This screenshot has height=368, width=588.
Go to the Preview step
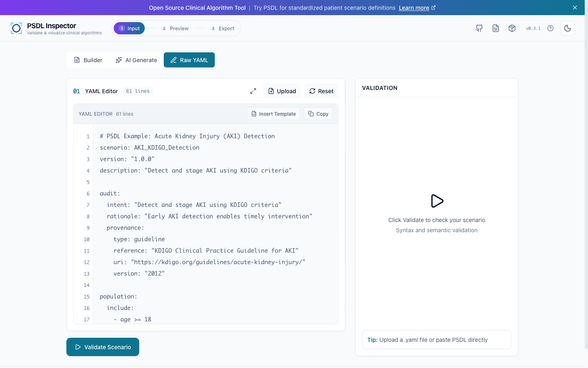tap(176, 29)
